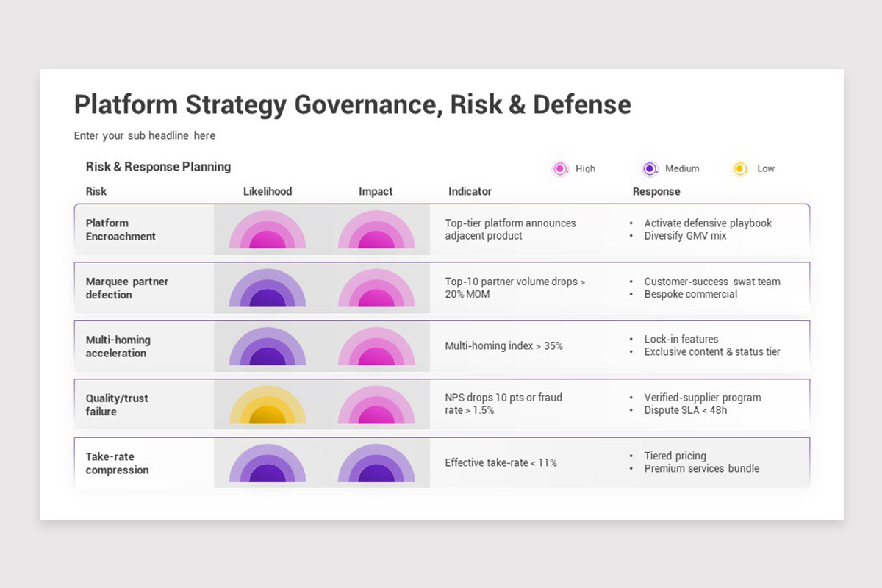
Task: Click 'Multi-homing index > 35%' indicator
Action: tap(504, 345)
